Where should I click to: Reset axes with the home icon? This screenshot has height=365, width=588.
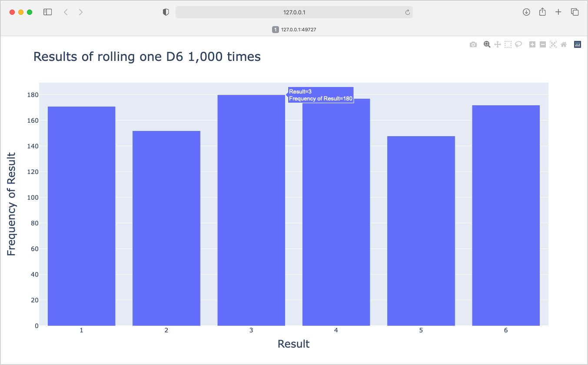point(563,44)
